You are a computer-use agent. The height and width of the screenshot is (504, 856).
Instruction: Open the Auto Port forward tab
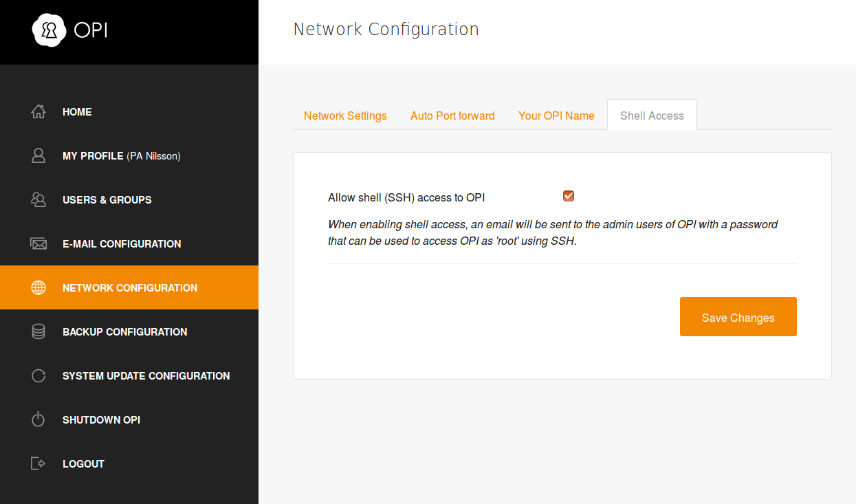point(452,116)
